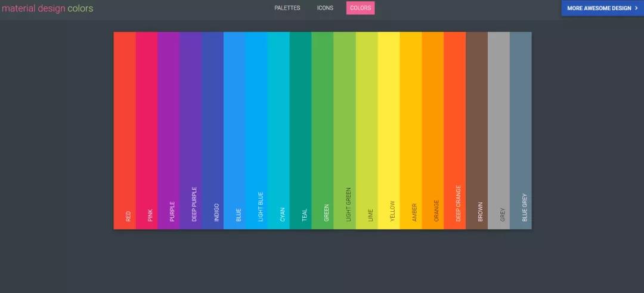Image resolution: width=644 pixels, height=293 pixels.
Task: Switch to the Icons tab
Action: coord(325,8)
